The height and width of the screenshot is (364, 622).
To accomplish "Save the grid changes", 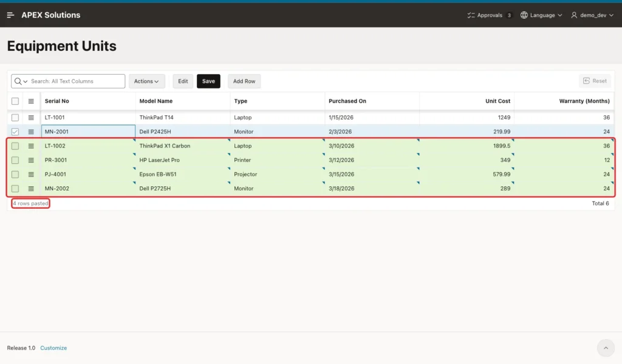I will pos(209,81).
